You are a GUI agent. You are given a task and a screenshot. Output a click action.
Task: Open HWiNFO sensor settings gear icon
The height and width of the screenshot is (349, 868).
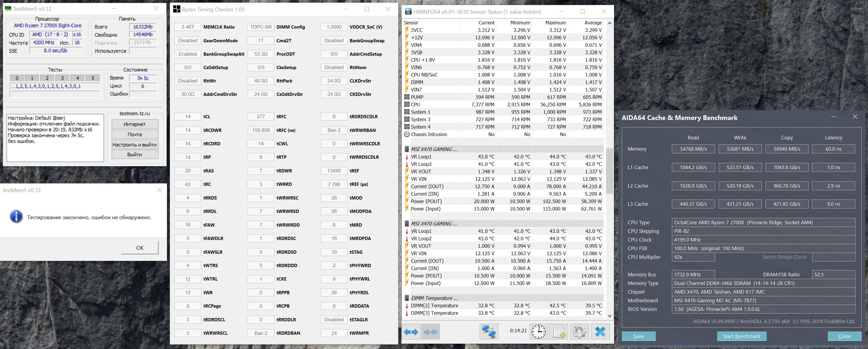(579, 332)
